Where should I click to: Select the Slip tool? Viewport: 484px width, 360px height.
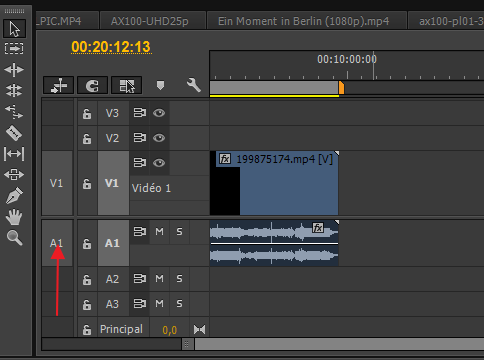tap(14, 154)
